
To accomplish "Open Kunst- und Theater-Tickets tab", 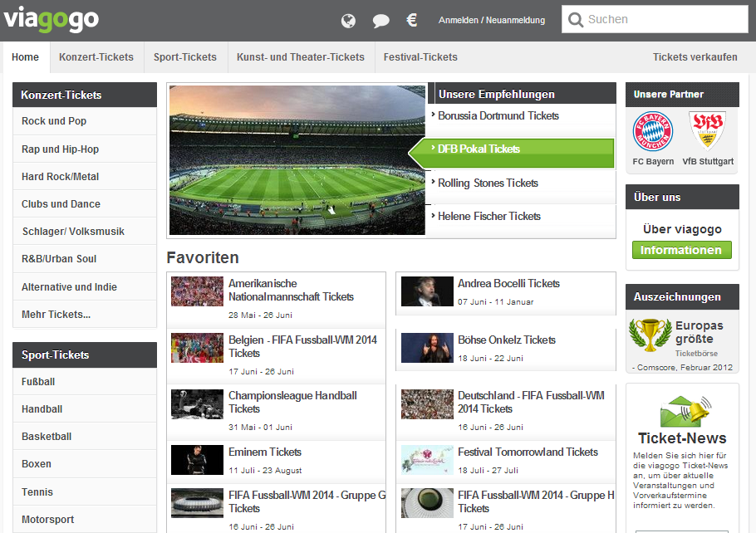I will click(x=301, y=56).
